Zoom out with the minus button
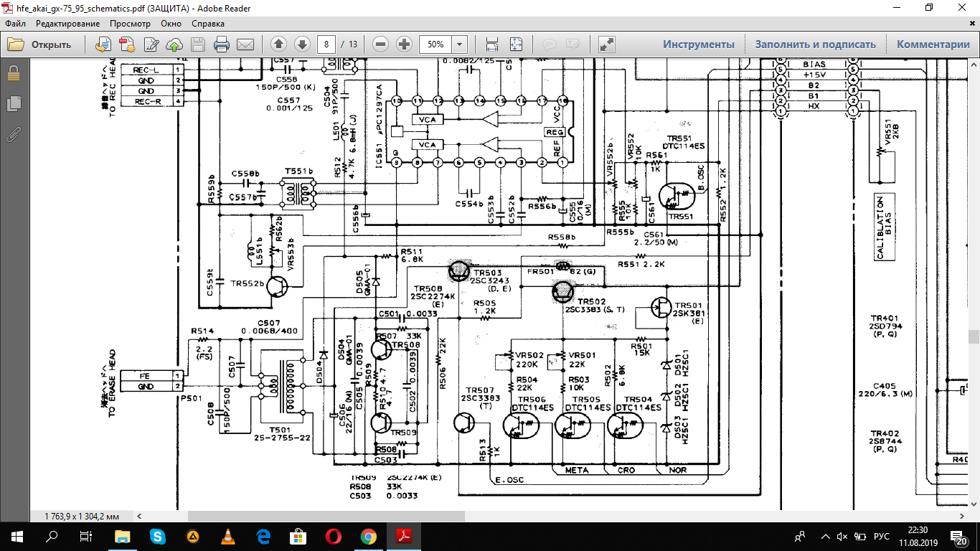 pyautogui.click(x=381, y=44)
